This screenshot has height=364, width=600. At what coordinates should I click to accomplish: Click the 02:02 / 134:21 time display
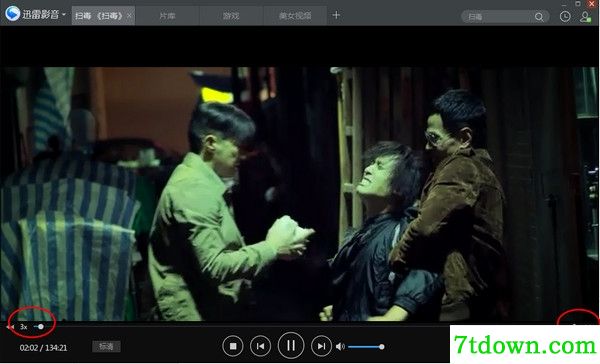[43, 348]
